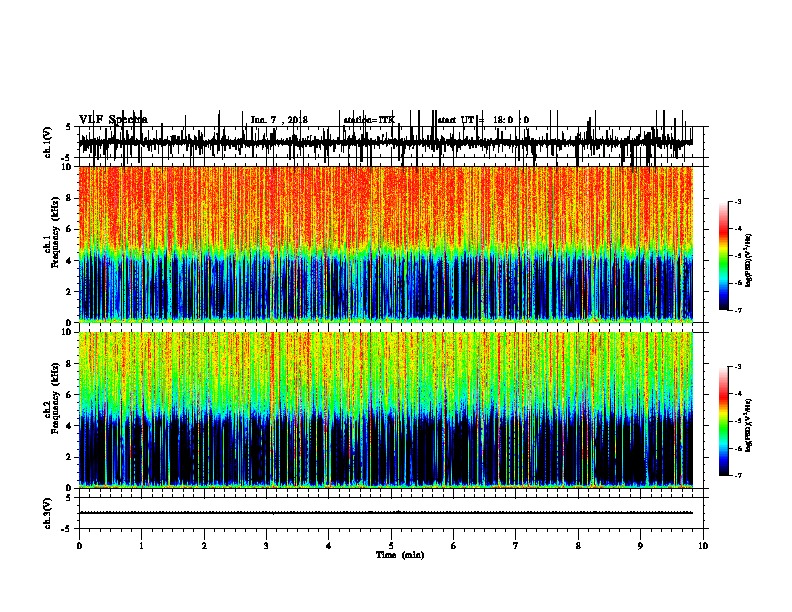Click the log(PSD) label beside ch.1 colorbar
Screen dimensions: 792x612
(749, 260)
